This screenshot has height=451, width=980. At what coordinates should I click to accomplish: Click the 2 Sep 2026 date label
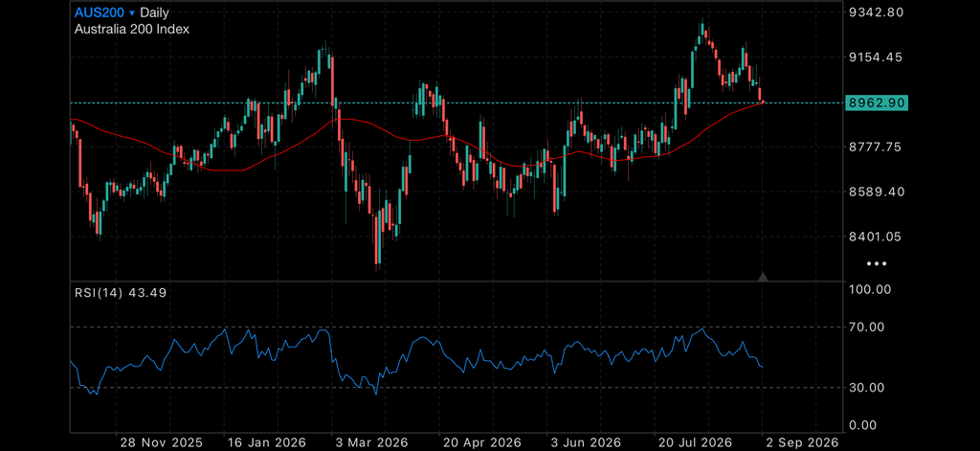click(x=803, y=443)
